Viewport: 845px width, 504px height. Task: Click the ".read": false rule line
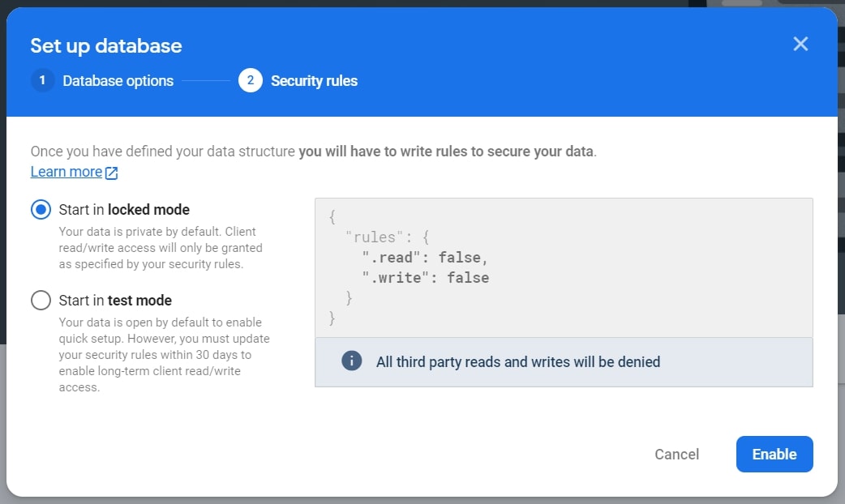420,256
